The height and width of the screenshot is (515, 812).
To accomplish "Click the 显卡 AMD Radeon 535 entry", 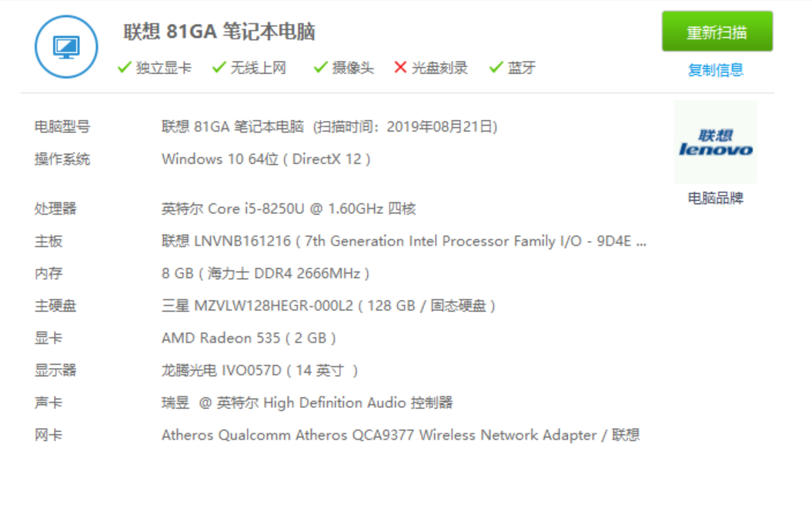I will click(249, 339).
